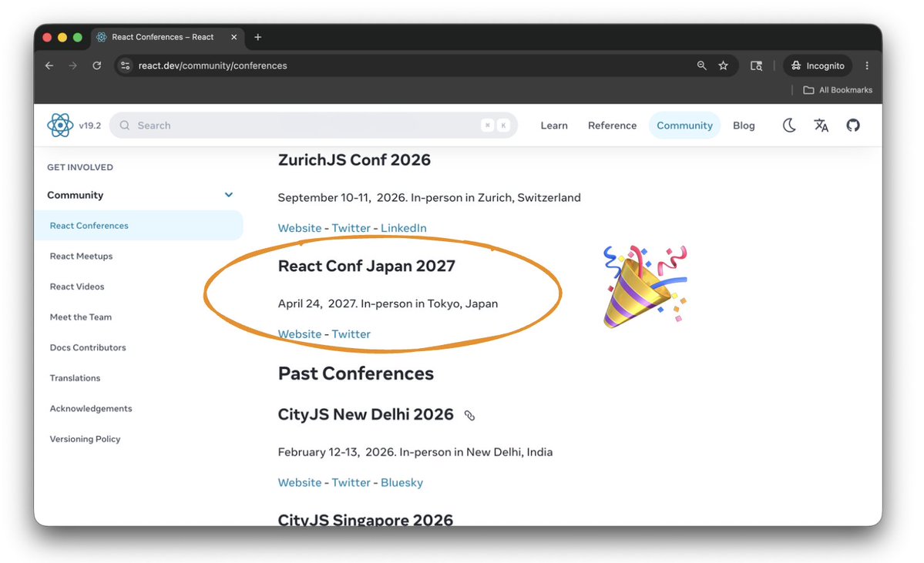Collapse the Community sidebar section chevron
This screenshot has height=563, width=924.
click(x=229, y=195)
